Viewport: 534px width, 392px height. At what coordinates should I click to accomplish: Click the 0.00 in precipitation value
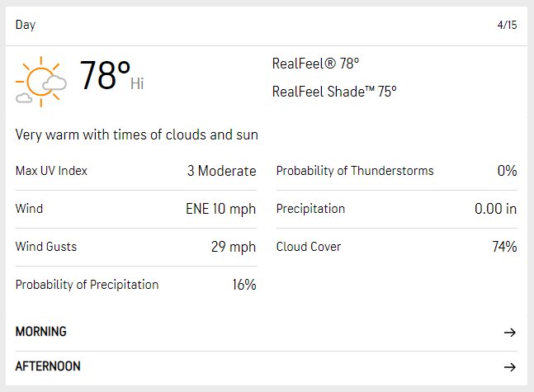tap(495, 209)
